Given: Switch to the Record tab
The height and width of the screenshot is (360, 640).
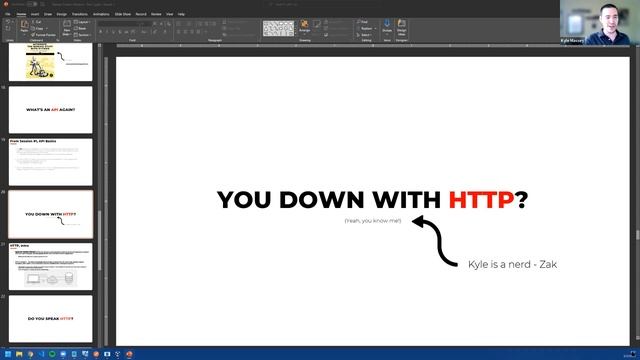Looking at the screenshot, I should pyautogui.click(x=141, y=14).
